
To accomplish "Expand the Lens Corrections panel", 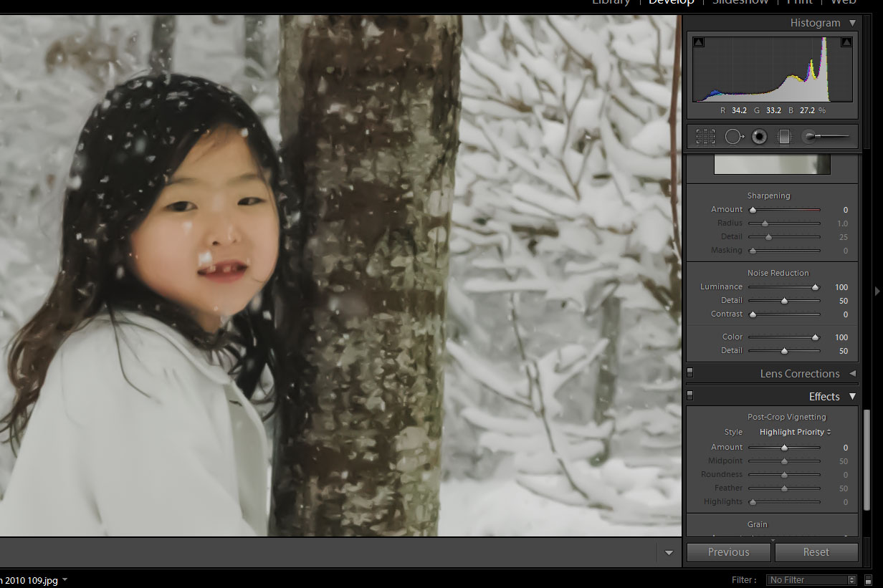I will [x=852, y=374].
